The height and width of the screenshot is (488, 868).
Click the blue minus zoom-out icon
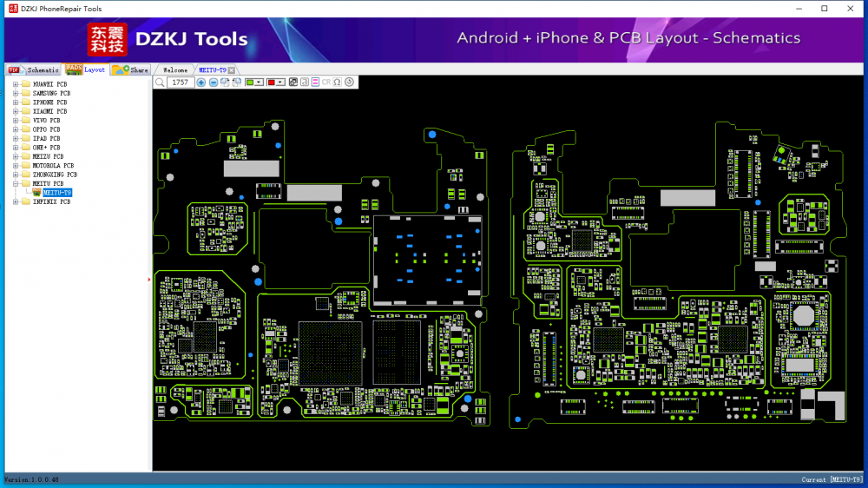click(214, 82)
